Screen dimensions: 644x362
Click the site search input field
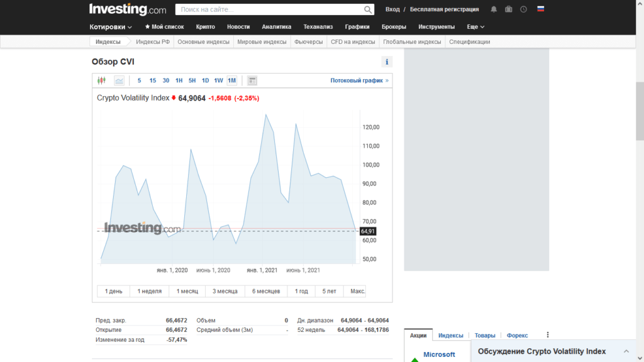click(x=269, y=9)
